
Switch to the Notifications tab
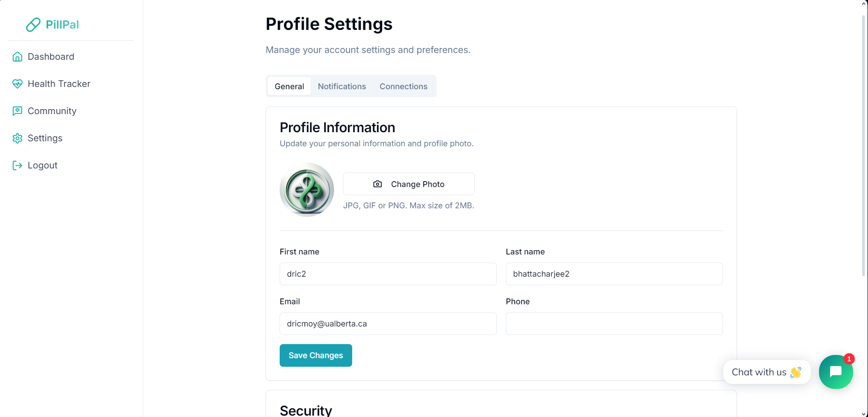coord(342,86)
